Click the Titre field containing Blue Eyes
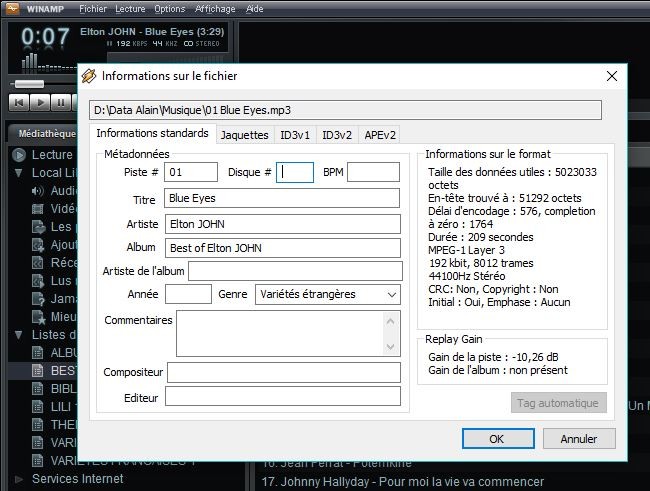This screenshot has height=491, width=650. tap(282, 198)
